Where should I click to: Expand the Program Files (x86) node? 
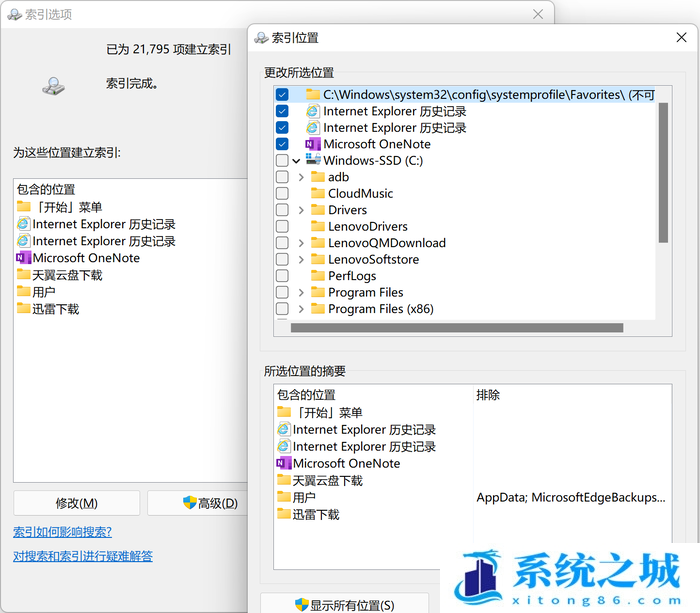pos(301,309)
